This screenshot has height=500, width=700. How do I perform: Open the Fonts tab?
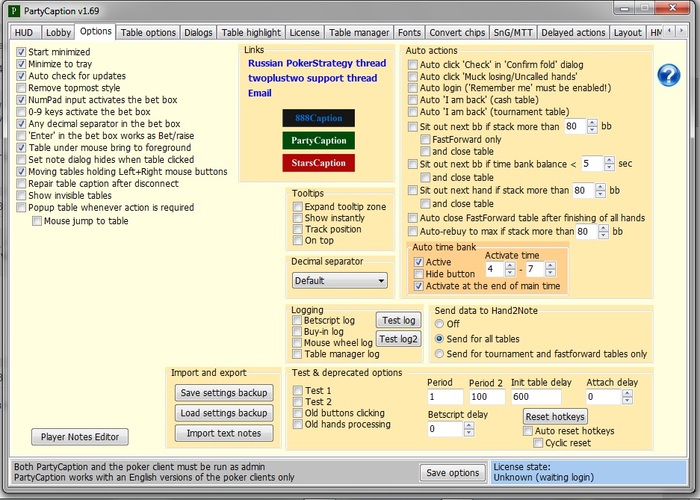(x=409, y=33)
